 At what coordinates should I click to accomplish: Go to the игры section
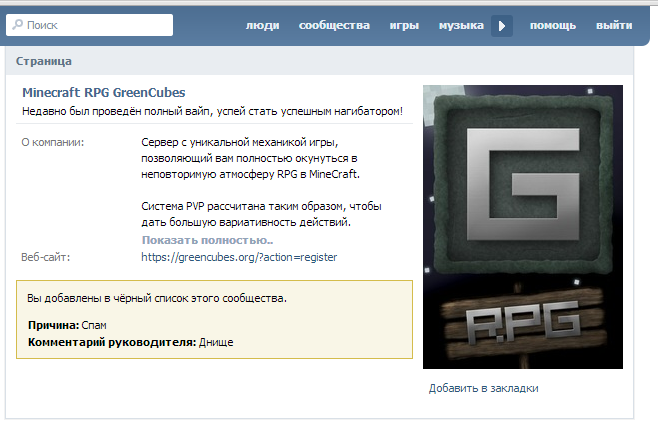(404, 25)
